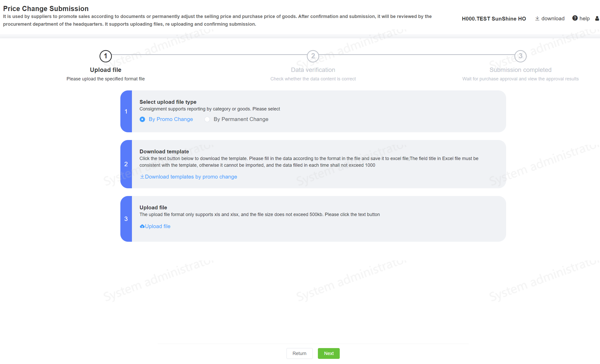
Task: Click the By Permanent Change label
Action: 241,119
